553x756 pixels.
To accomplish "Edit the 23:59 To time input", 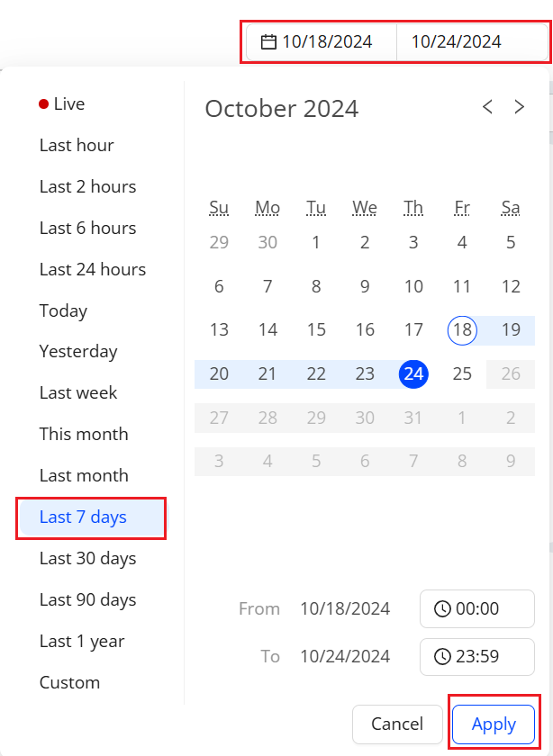I will pos(476,656).
